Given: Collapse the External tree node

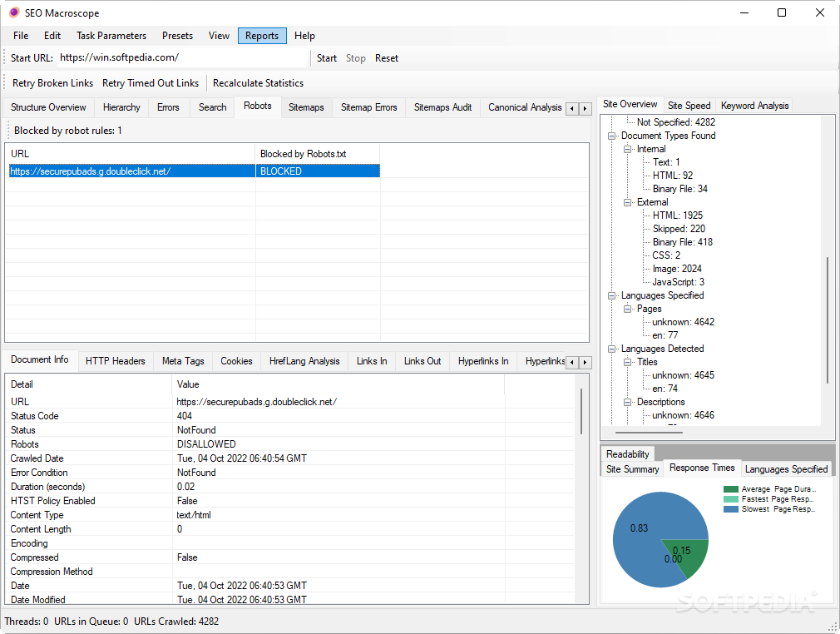Looking at the screenshot, I should [627, 202].
